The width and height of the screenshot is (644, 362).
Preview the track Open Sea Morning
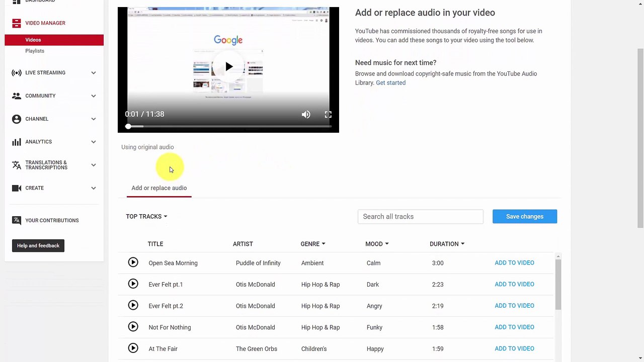(133, 262)
